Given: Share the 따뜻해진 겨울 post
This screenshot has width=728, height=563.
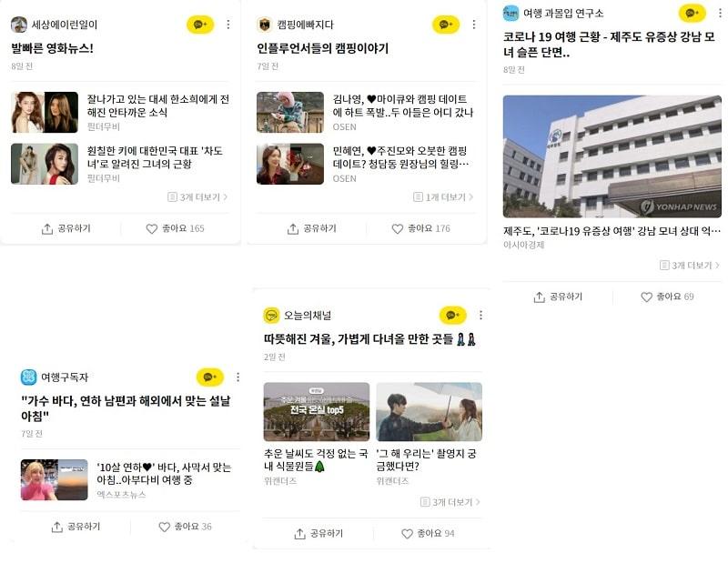Looking at the screenshot, I should pyautogui.click(x=318, y=534).
